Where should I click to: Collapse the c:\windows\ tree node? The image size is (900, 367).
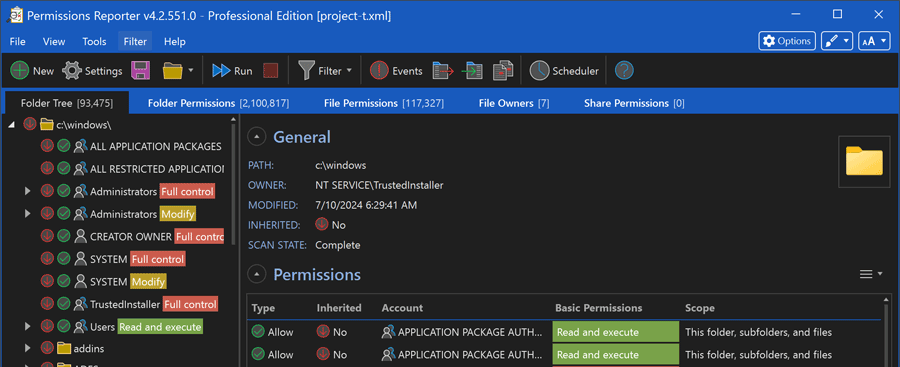pyautogui.click(x=12, y=124)
